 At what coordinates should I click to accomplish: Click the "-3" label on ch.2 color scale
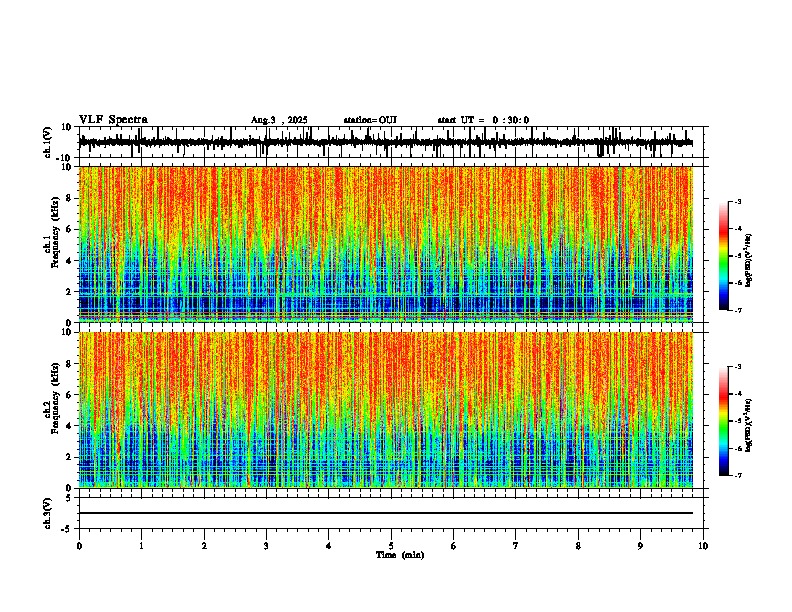tap(738, 367)
